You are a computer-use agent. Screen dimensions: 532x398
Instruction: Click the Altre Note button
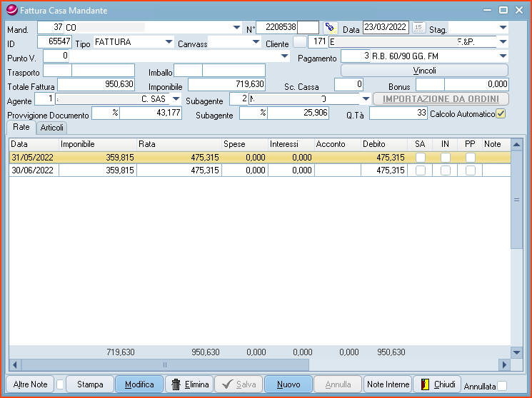(30, 384)
